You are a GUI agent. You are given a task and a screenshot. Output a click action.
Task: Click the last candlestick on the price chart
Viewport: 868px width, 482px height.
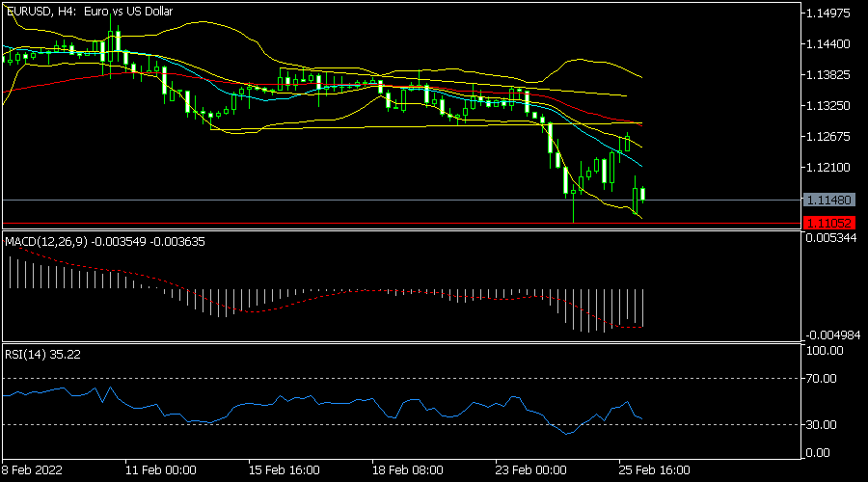point(642,194)
